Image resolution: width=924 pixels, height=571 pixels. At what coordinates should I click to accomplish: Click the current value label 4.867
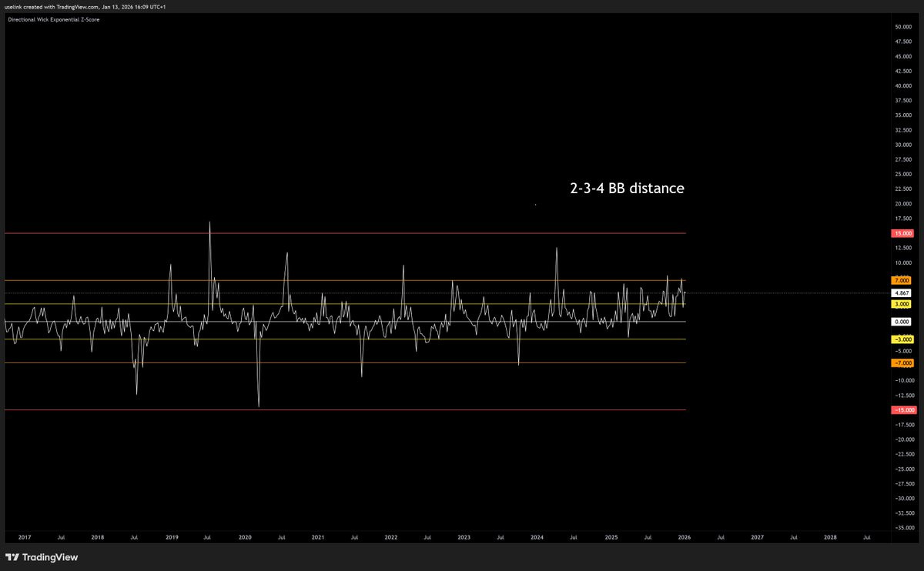tap(902, 293)
